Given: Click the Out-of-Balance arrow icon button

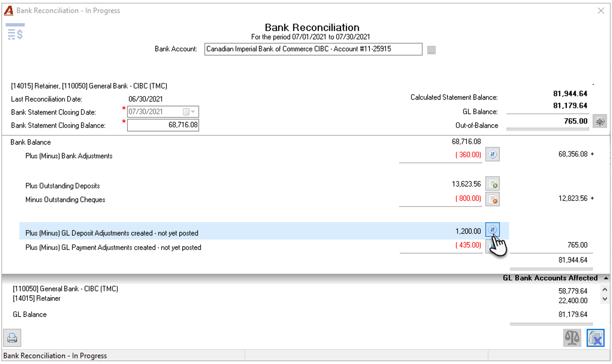Looking at the screenshot, I should (x=600, y=121).
